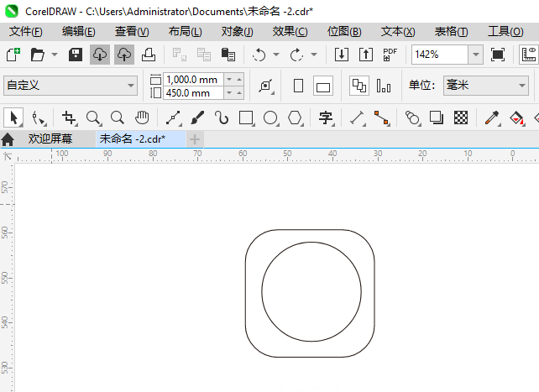539x392 pixels.
Task: Select the Pan hand tool
Action: coord(142,118)
